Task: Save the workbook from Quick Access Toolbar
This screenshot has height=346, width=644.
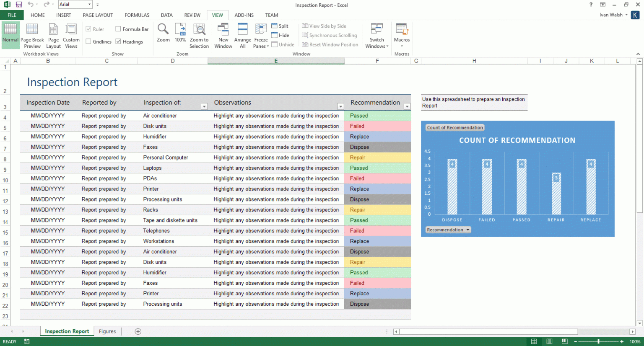Action: click(18, 5)
